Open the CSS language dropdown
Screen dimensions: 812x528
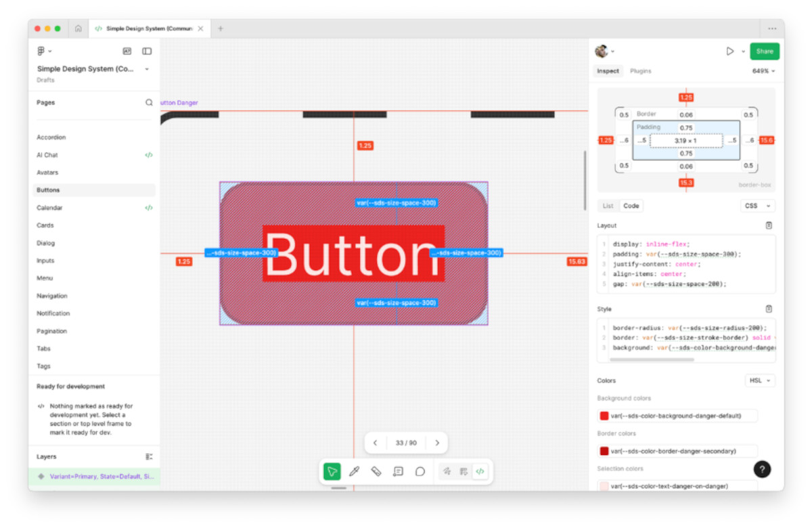pyautogui.click(x=758, y=206)
